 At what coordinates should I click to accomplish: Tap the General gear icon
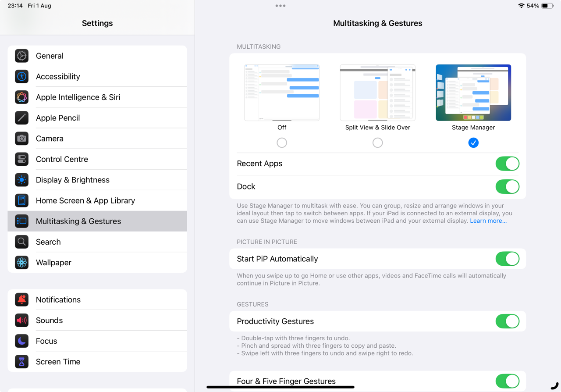21,56
